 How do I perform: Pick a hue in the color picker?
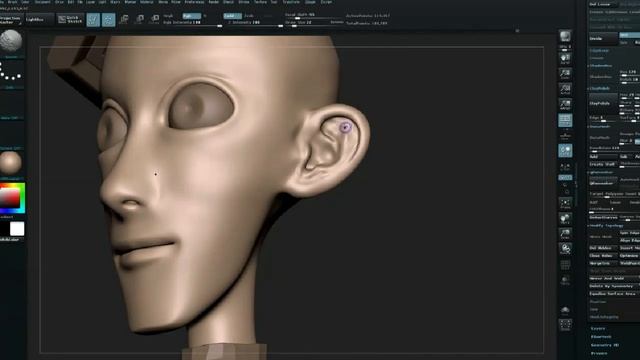12,198
